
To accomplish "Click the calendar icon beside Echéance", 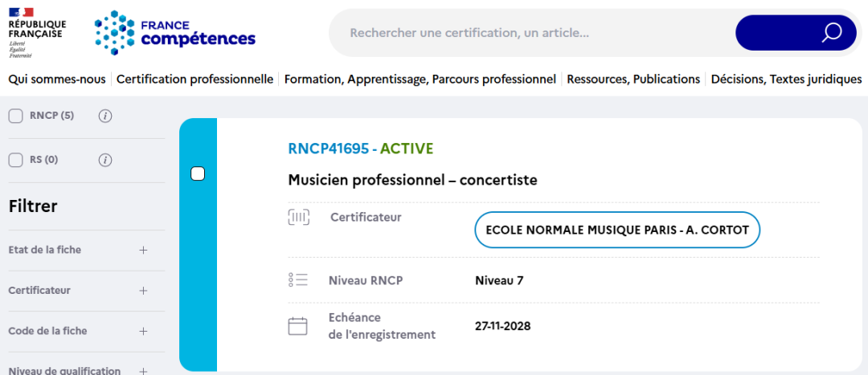I will coord(298,326).
